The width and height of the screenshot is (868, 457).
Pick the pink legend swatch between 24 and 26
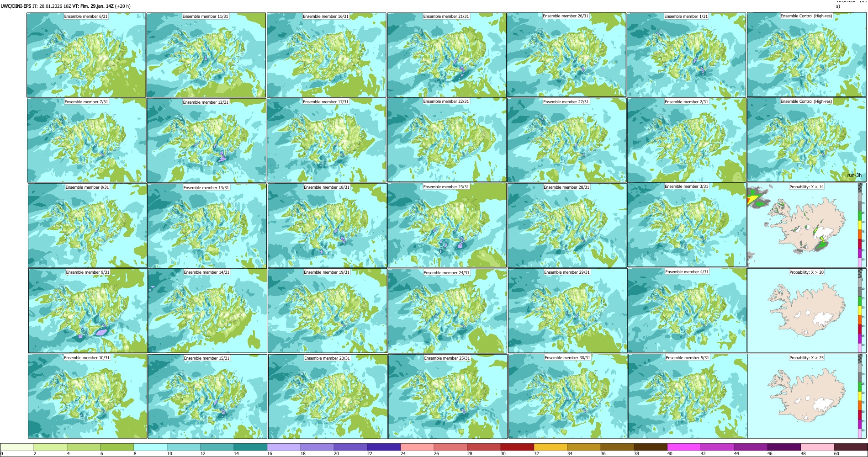click(417, 447)
